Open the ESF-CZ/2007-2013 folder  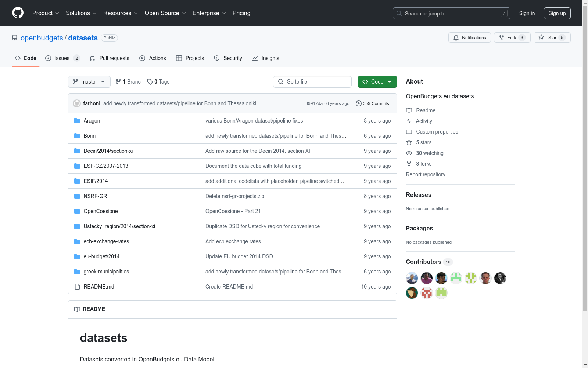(106, 166)
